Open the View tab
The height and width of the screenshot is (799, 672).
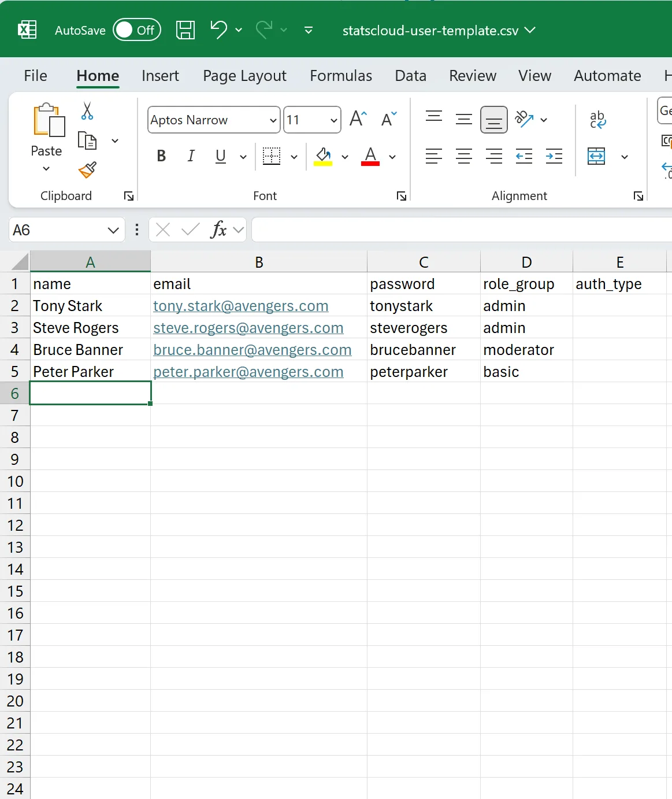coord(534,76)
